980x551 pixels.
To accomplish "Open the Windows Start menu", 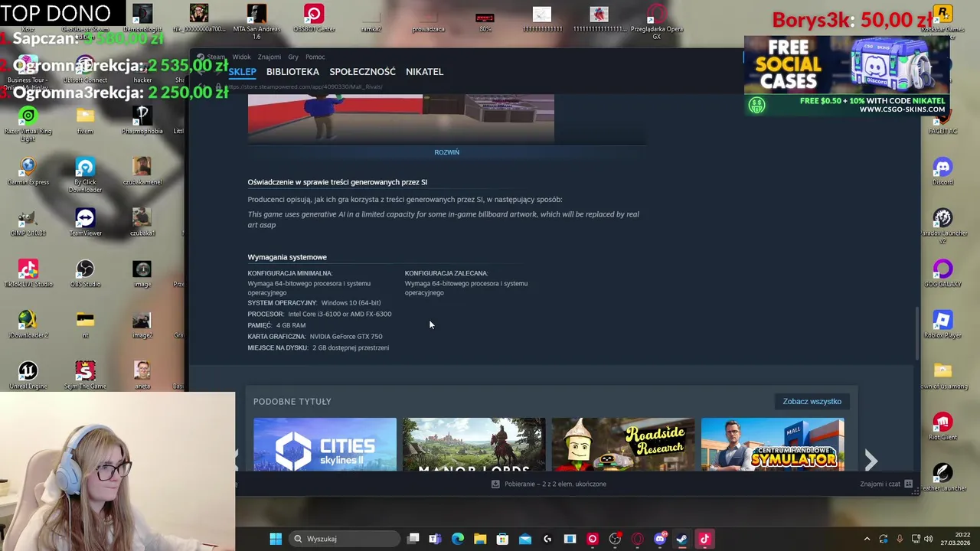I will (276, 539).
